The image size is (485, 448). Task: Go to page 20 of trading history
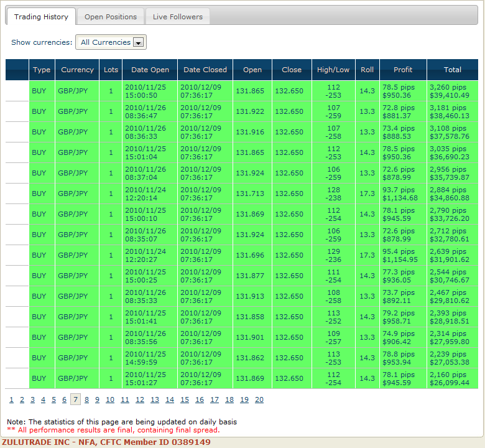259,399
